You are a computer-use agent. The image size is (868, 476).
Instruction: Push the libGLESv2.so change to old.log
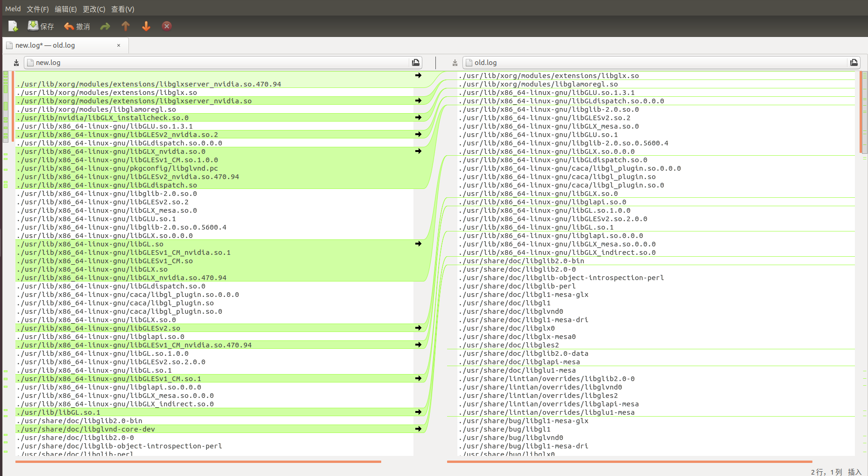pyautogui.click(x=418, y=327)
